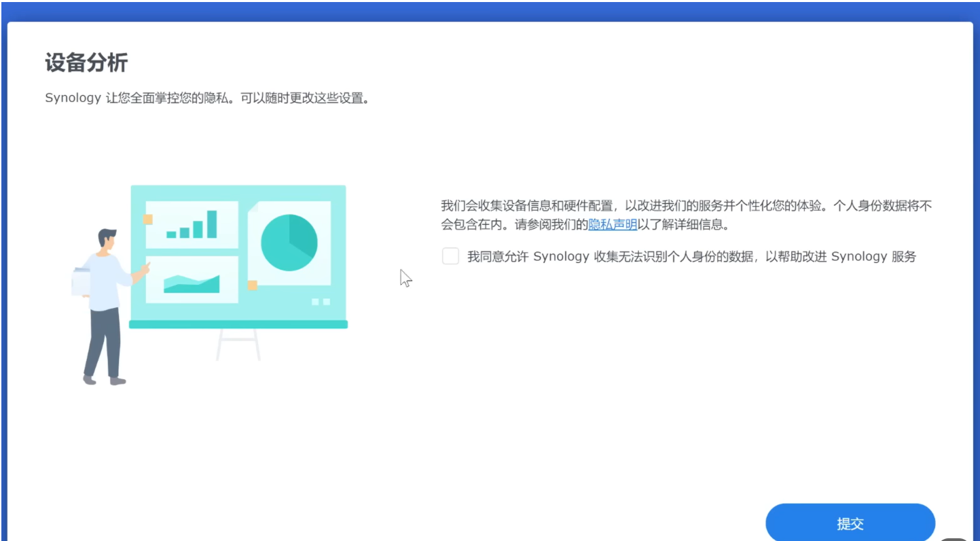980x541 pixels.
Task: Click the two small white squares on the board
Action: tap(321, 302)
